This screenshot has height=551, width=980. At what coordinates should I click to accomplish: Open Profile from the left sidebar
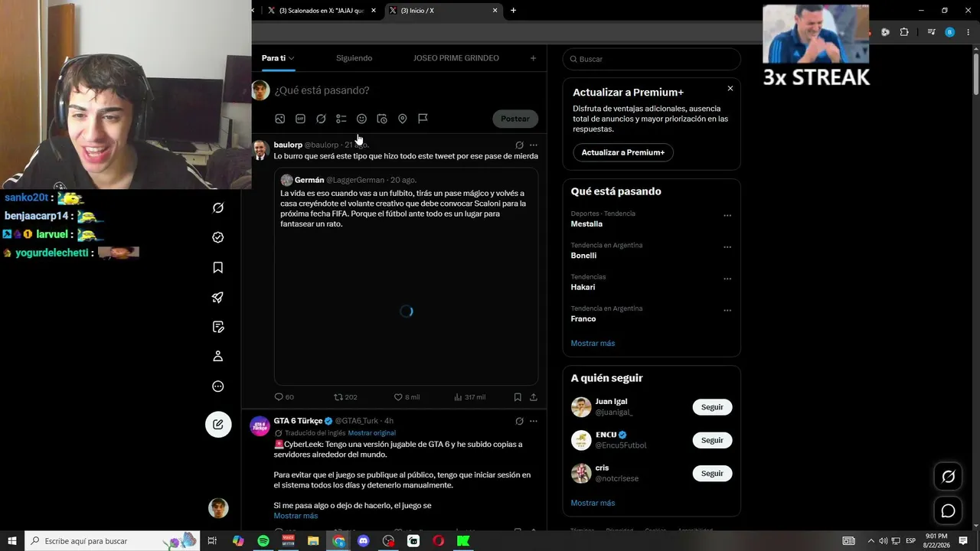(218, 356)
